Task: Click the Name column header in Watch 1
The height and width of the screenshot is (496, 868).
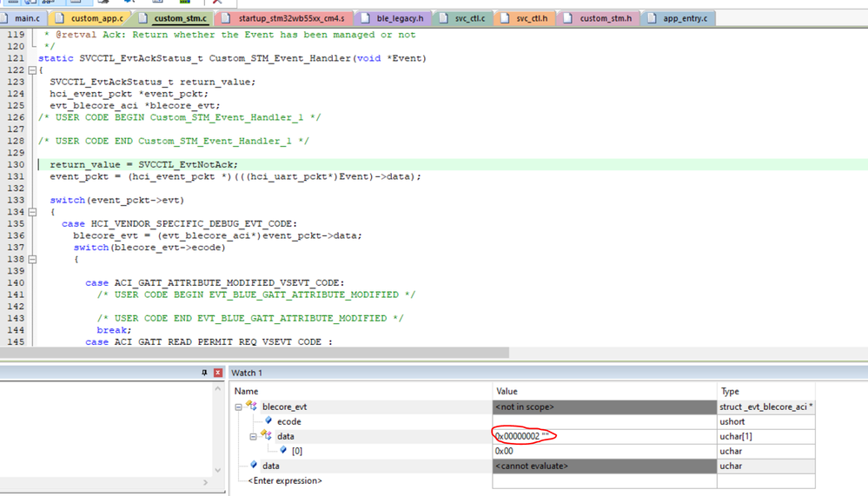Action: tap(247, 392)
